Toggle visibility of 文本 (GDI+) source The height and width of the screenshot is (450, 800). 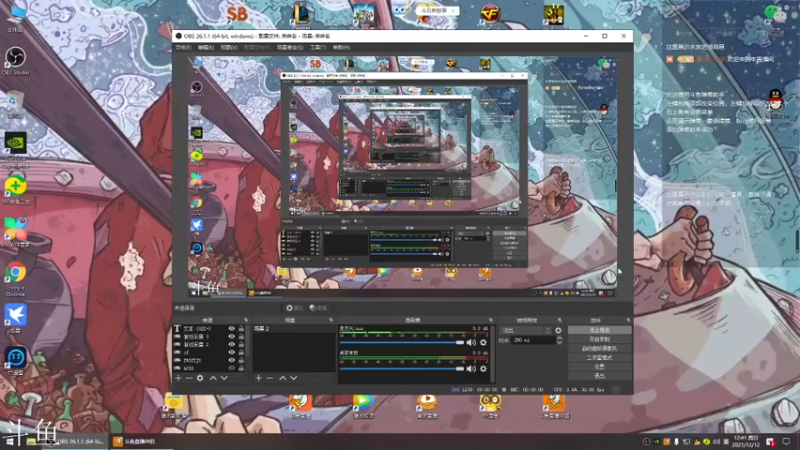point(232,329)
